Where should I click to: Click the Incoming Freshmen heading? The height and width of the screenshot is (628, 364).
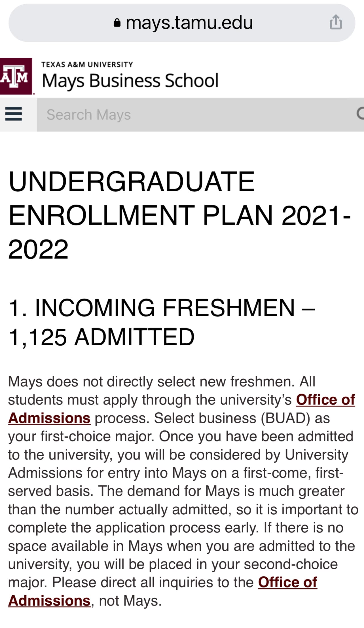tap(162, 308)
